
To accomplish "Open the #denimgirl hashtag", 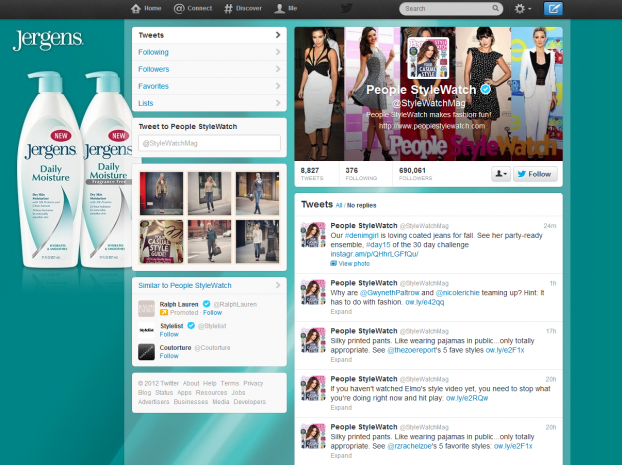I will tap(361, 236).
